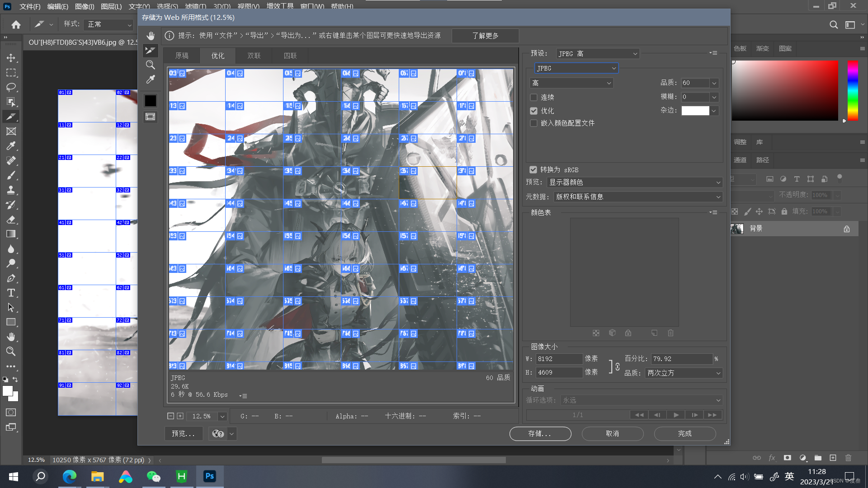Open the 预览 显示器颜色 dropdown
This screenshot has height=488, width=868.
point(634,182)
